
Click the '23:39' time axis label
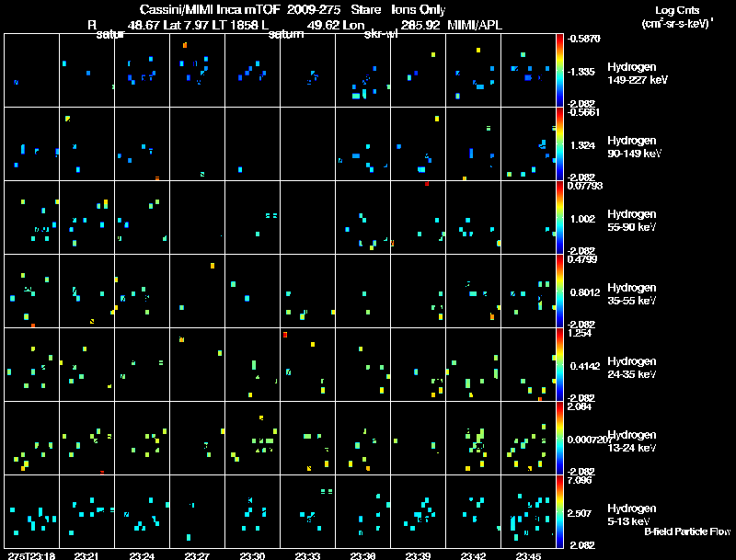tap(418, 556)
